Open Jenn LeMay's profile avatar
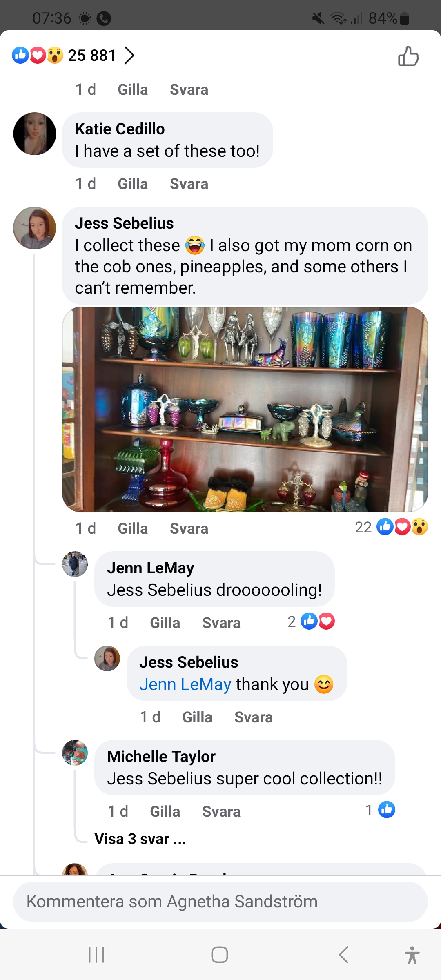Screen dimensions: 441x980 (x=75, y=564)
